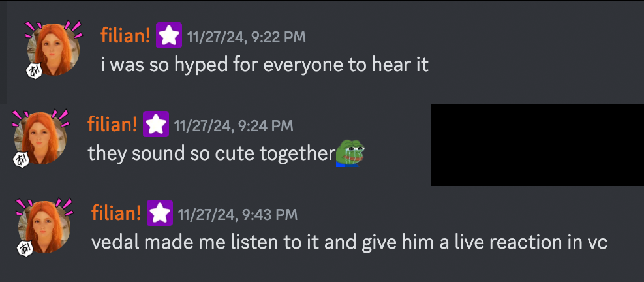
Task: Click the crying Pepe emoji
Action: [350, 153]
